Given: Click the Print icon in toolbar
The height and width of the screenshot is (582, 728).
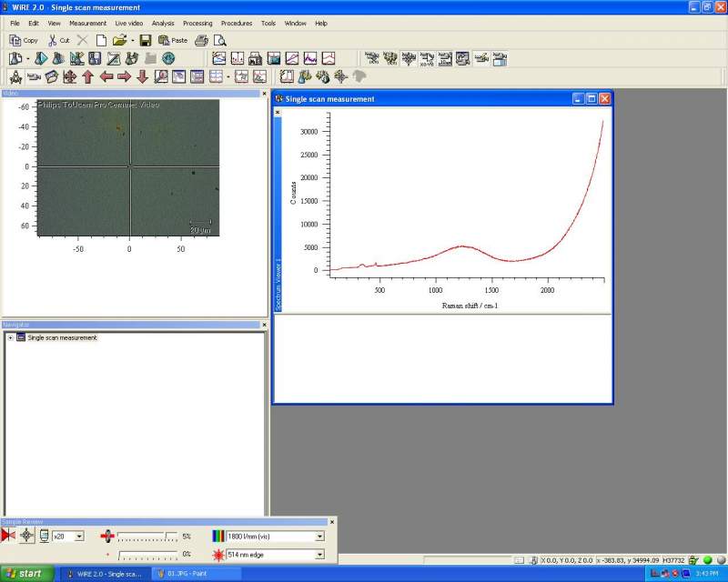Looking at the screenshot, I should click(x=201, y=40).
